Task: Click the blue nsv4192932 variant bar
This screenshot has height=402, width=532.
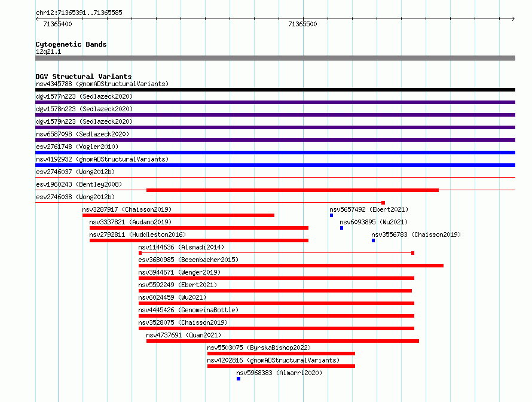Action: pyautogui.click(x=275, y=165)
